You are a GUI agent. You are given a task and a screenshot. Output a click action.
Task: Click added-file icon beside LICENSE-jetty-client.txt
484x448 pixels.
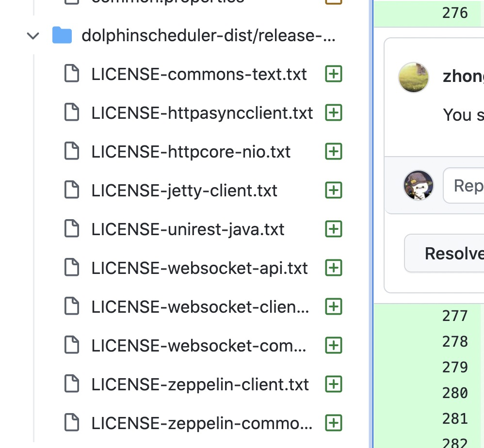(x=334, y=190)
